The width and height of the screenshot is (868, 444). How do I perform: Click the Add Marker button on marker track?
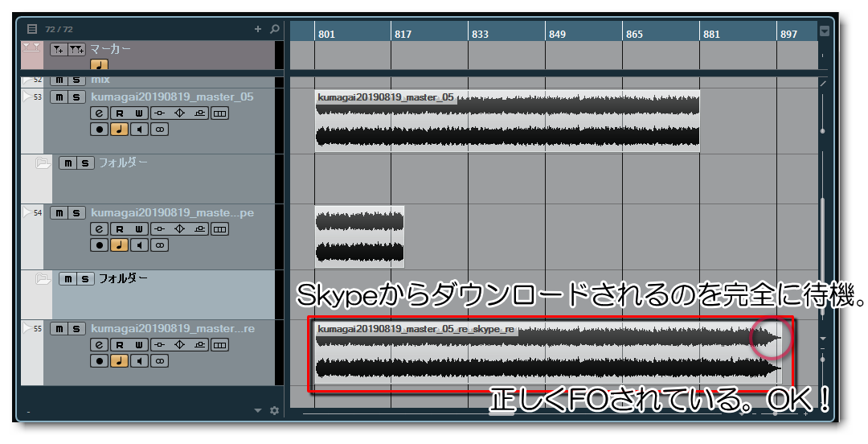58,49
